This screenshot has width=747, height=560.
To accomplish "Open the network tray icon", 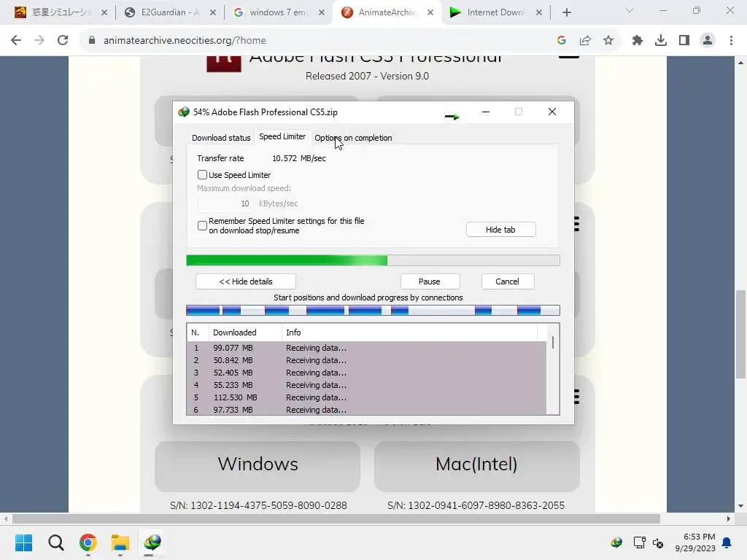I will tap(639, 542).
